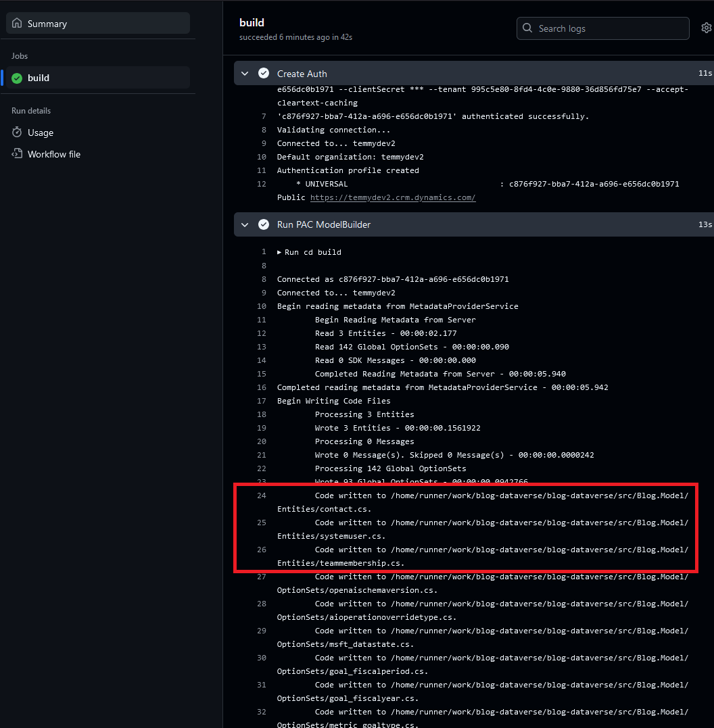The height and width of the screenshot is (728, 714).
Task: Click the magnifier icon in Search logs
Action: [x=527, y=28]
